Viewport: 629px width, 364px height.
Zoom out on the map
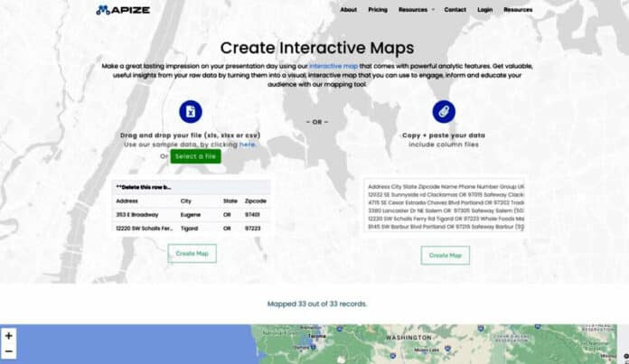coord(9,351)
